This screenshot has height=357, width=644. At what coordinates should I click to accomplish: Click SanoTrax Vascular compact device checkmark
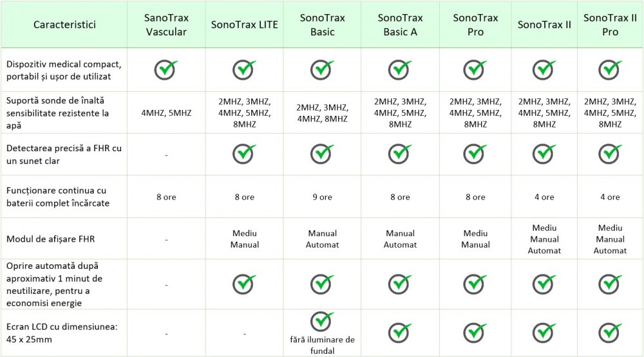click(166, 69)
